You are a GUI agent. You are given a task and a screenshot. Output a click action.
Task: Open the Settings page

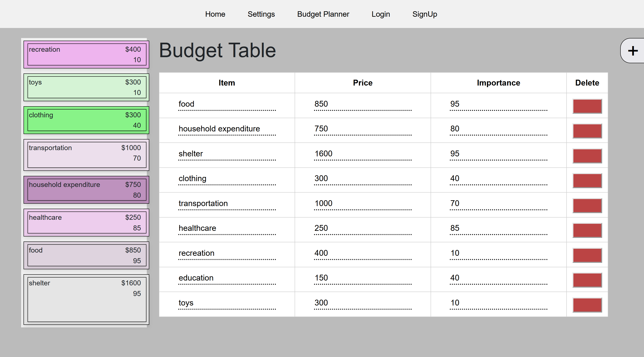[x=261, y=14]
